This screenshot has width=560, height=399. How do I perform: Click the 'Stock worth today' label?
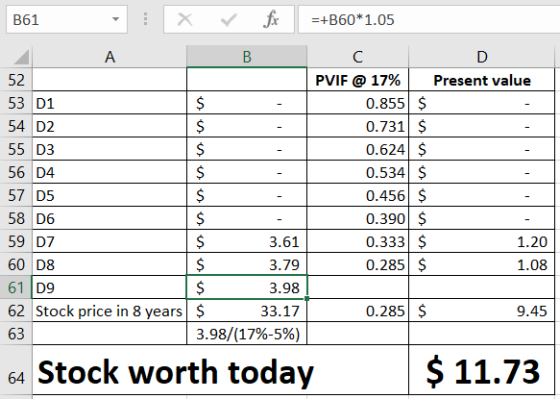click(x=175, y=372)
